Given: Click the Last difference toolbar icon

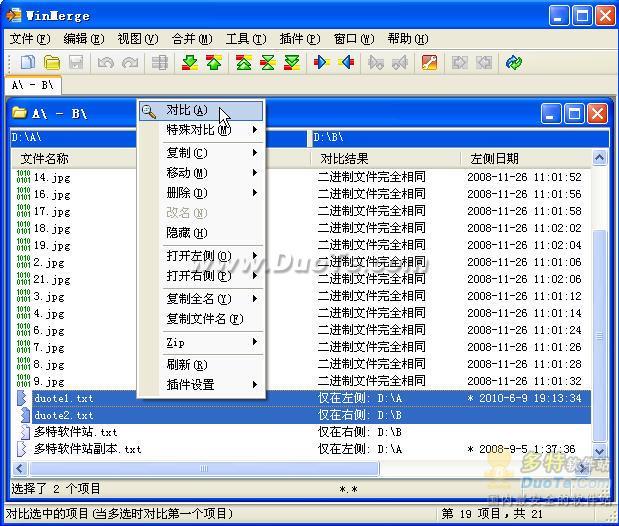Looking at the screenshot, I should 292,62.
